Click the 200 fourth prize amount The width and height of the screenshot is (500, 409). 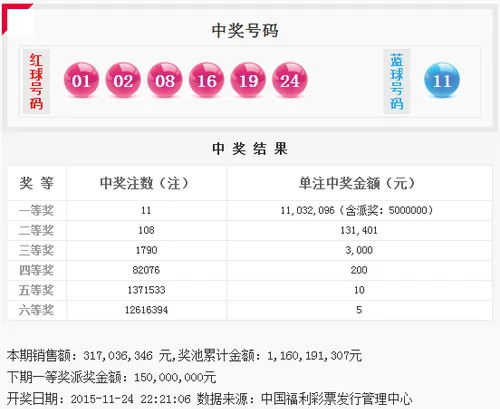coord(359,270)
